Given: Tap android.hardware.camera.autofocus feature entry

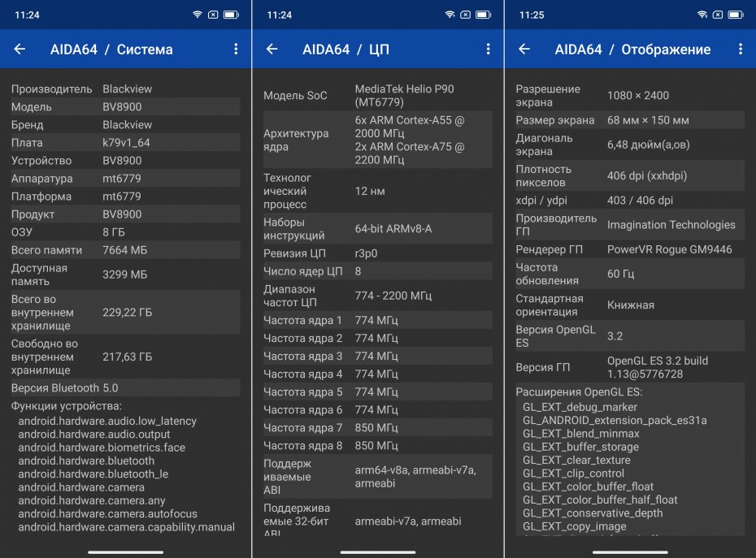Looking at the screenshot, I should (x=107, y=513).
